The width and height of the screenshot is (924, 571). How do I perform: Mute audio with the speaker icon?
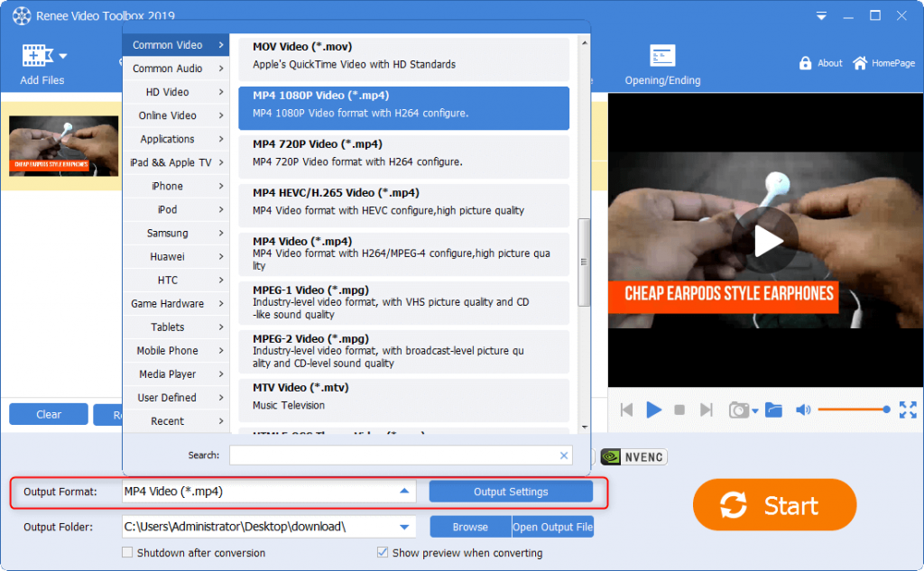tap(802, 410)
